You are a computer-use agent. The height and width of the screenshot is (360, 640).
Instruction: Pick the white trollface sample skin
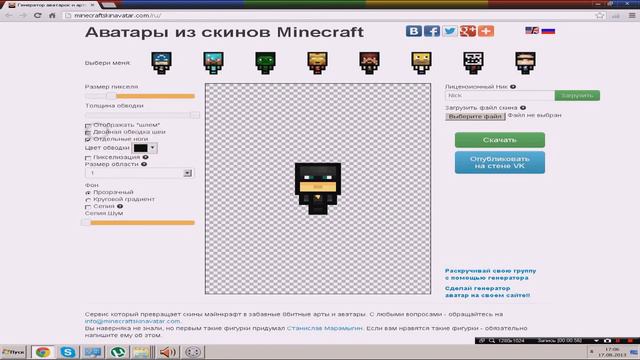coord(473,63)
